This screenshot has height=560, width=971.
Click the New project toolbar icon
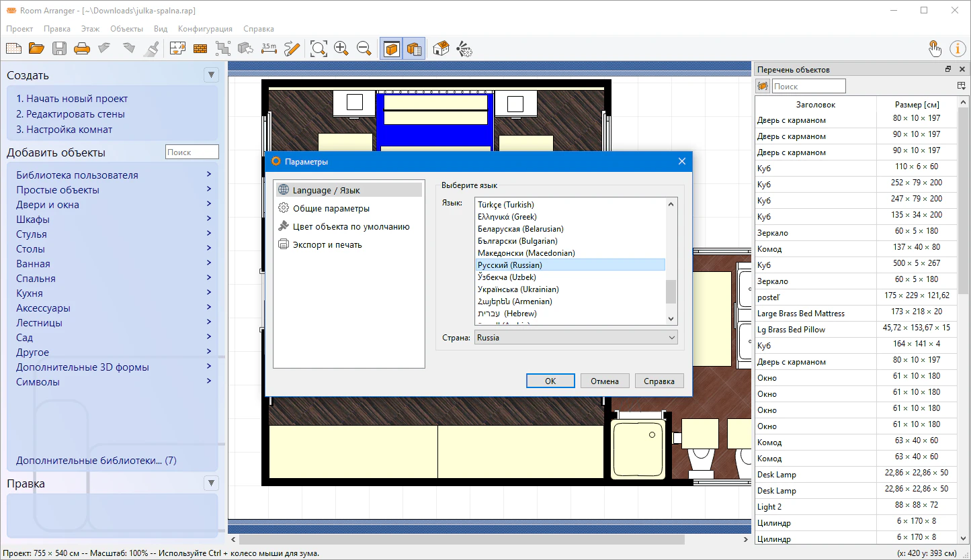pyautogui.click(x=13, y=48)
